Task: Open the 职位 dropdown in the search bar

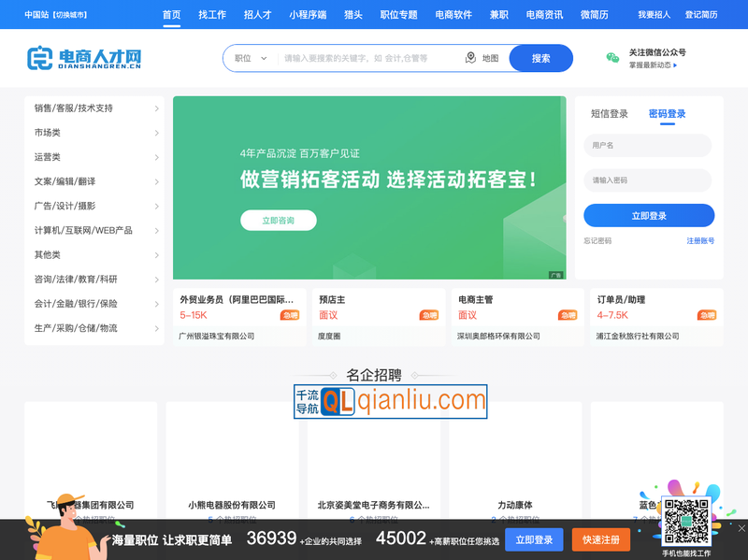Action: pos(249,57)
